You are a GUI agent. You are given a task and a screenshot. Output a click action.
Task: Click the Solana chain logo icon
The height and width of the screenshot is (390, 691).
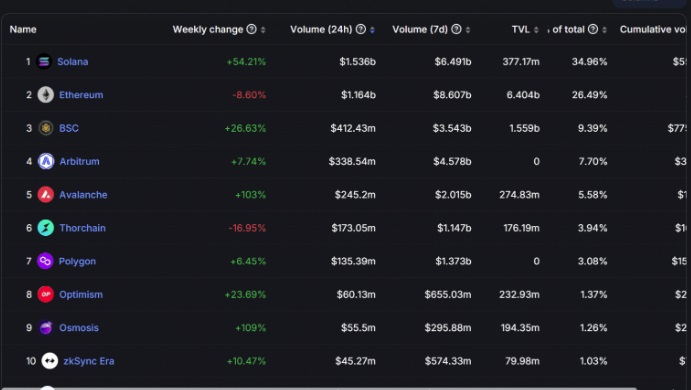coord(44,62)
